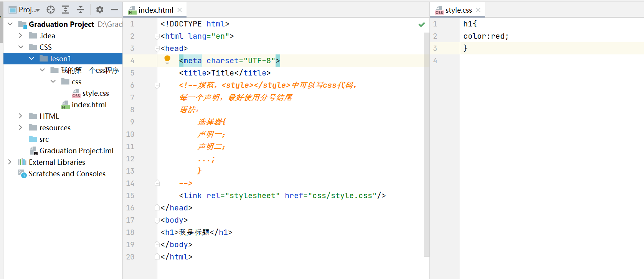Close the index.html tab
The height and width of the screenshot is (279, 644).
click(x=180, y=10)
